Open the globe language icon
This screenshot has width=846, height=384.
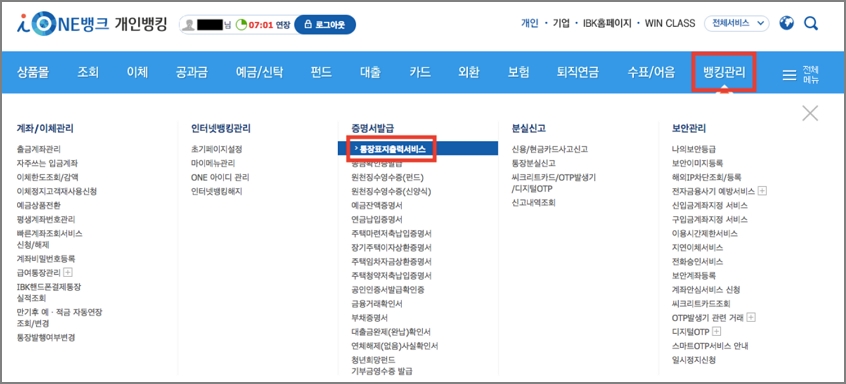787,23
